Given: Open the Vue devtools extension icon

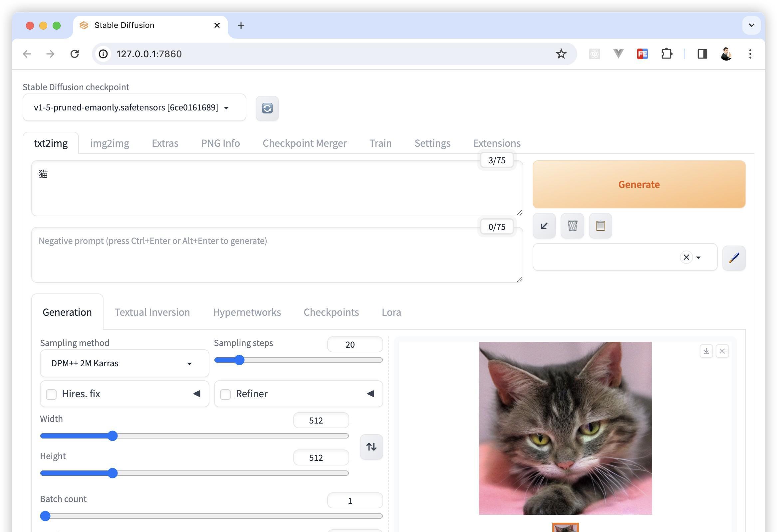Looking at the screenshot, I should coord(618,54).
